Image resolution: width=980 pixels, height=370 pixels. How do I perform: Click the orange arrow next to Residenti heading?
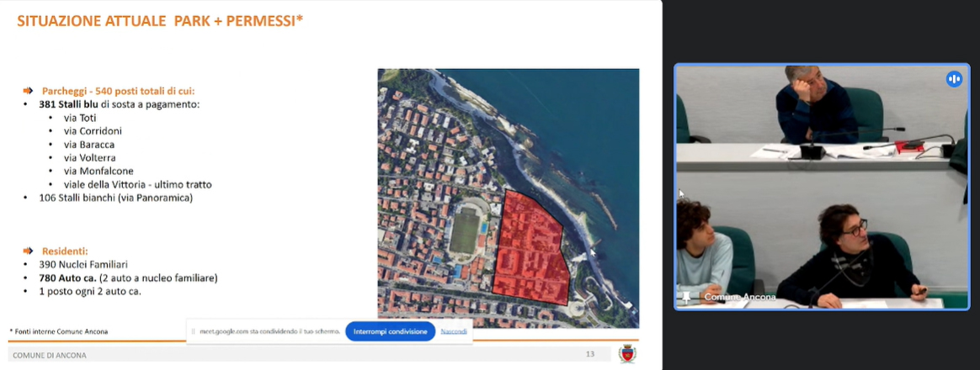pos(28,251)
